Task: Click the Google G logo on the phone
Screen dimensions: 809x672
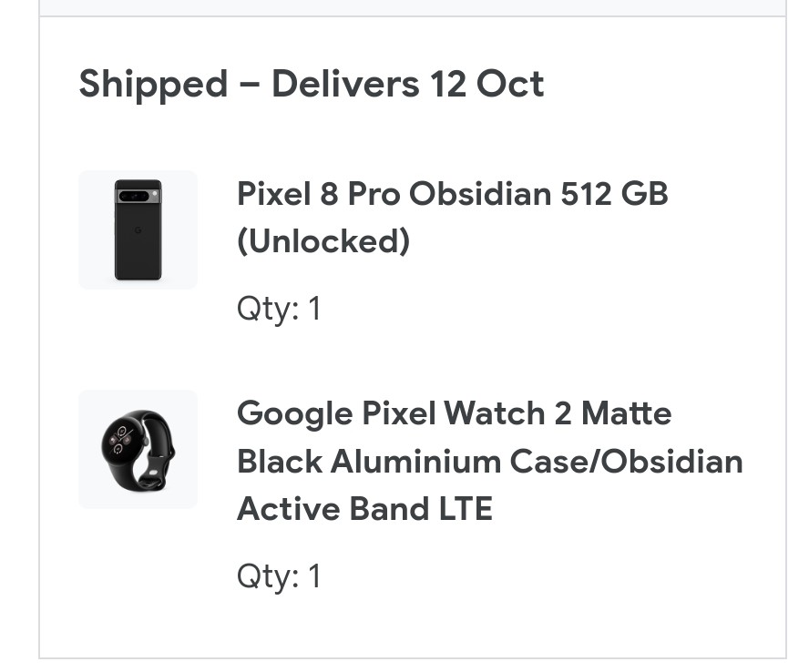Action: [138, 230]
